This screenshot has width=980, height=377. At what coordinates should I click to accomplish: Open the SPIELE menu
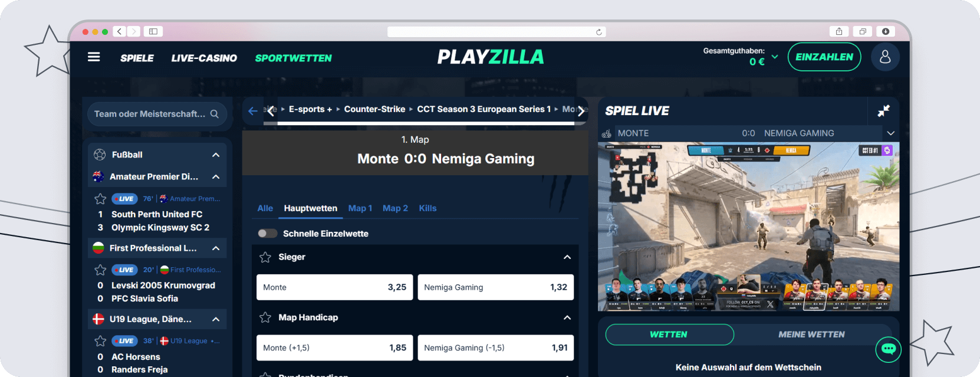(137, 58)
